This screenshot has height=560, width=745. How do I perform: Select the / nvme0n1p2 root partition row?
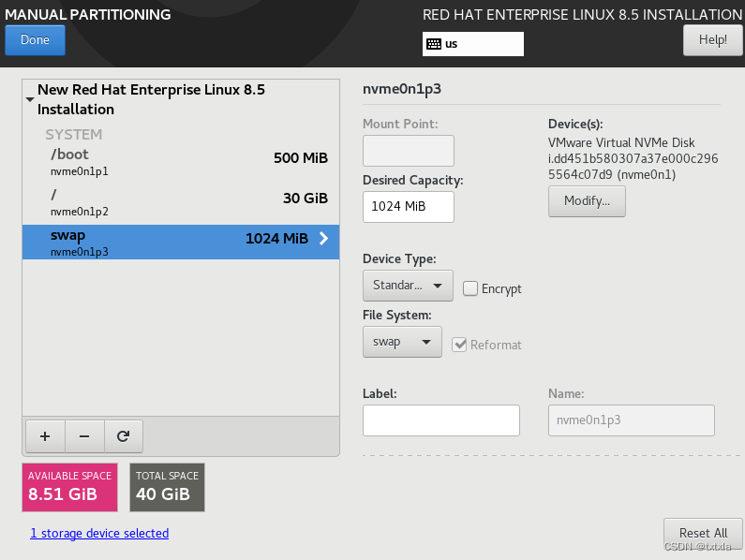point(181,202)
